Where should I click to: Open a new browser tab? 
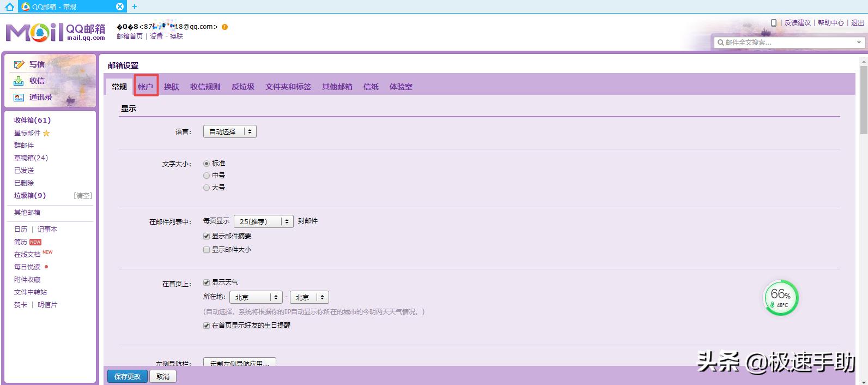point(135,7)
